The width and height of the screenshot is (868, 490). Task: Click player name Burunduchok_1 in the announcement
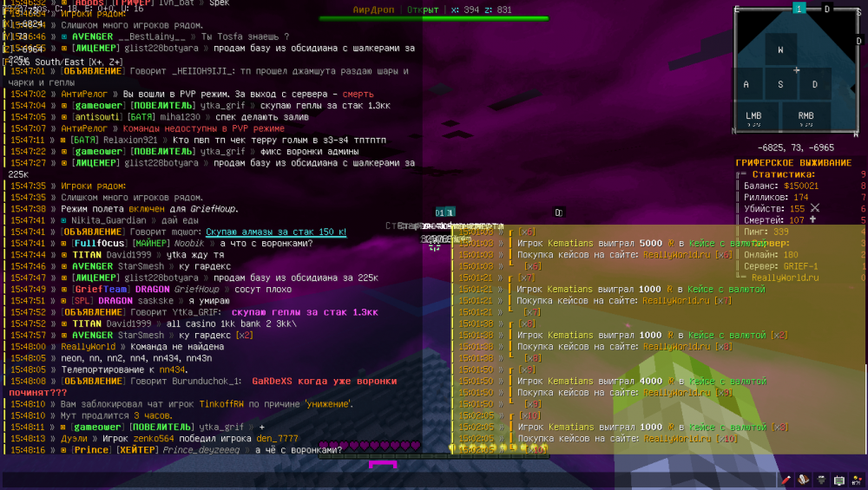(207, 381)
